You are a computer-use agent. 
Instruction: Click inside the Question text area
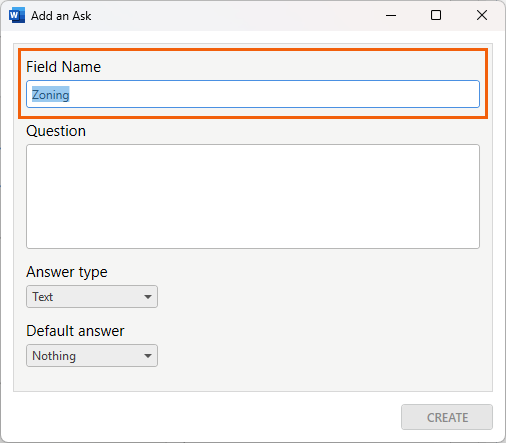point(253,196)
